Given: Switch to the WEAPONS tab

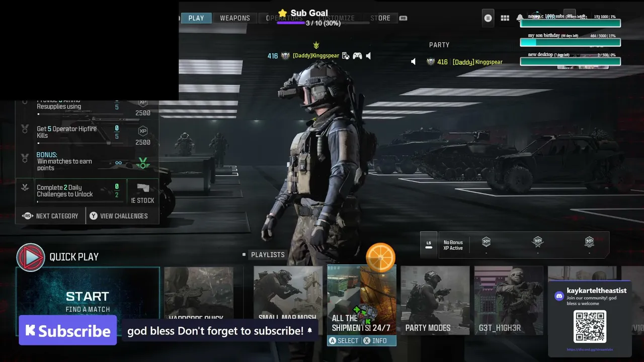Looking at the screenshot, I should click(x=235, y=18).
